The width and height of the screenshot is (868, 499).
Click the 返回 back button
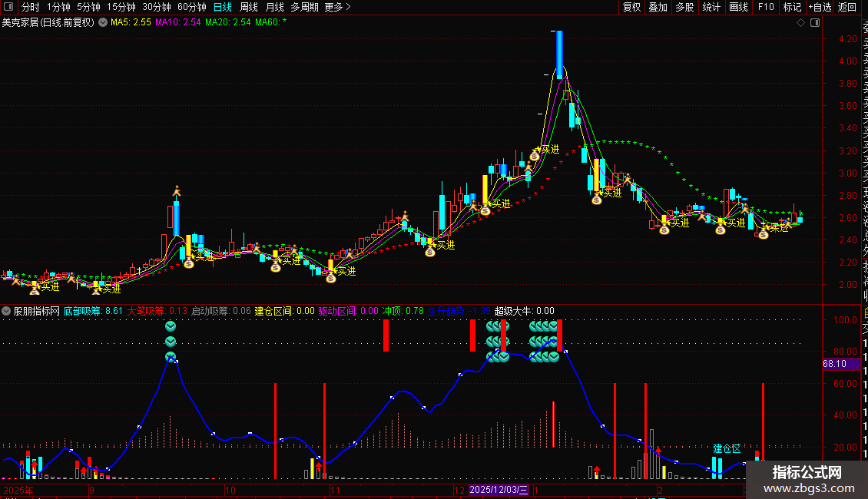[847, 7]
